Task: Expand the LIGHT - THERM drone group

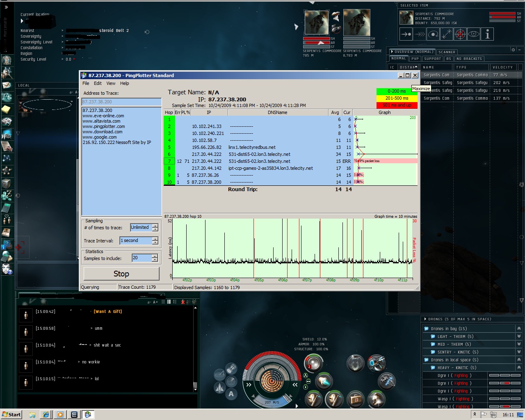Action: point(519,336)
